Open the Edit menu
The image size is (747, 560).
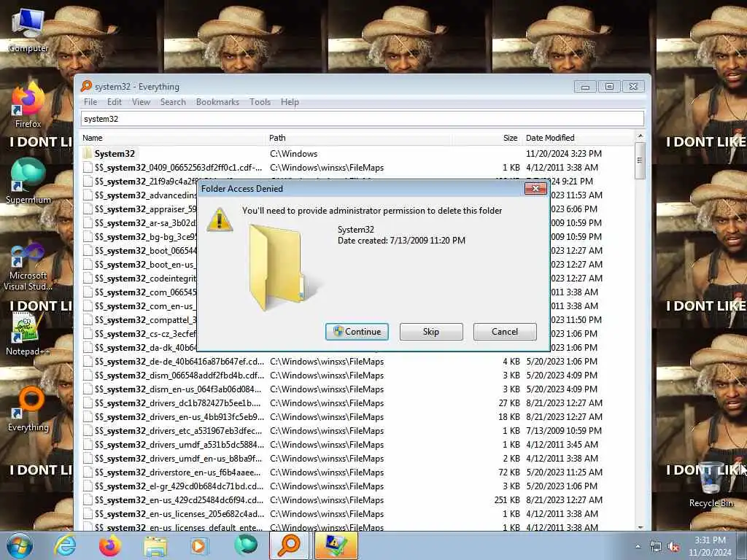click(115, 102)
